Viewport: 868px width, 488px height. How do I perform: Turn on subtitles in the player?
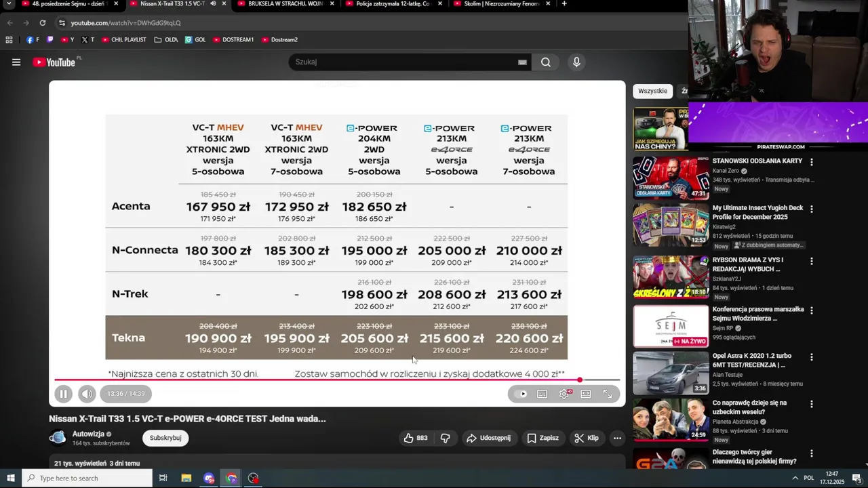point(542,394)
